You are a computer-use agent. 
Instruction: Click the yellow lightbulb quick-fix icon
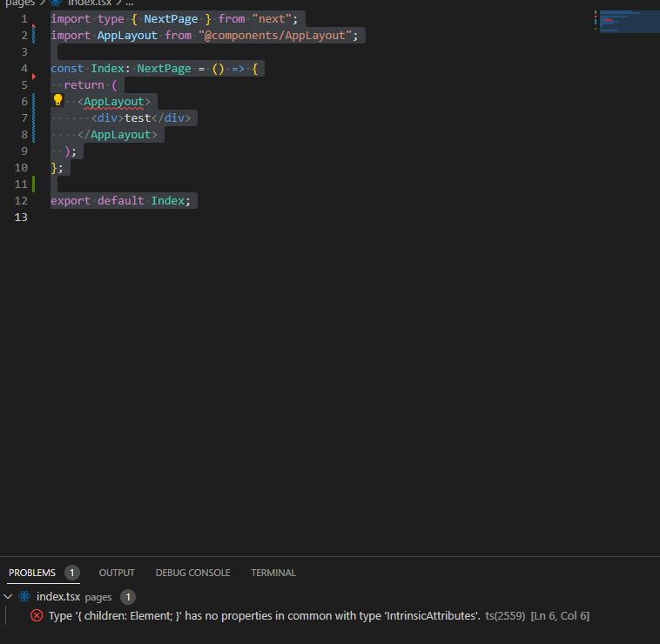[57, 100]
